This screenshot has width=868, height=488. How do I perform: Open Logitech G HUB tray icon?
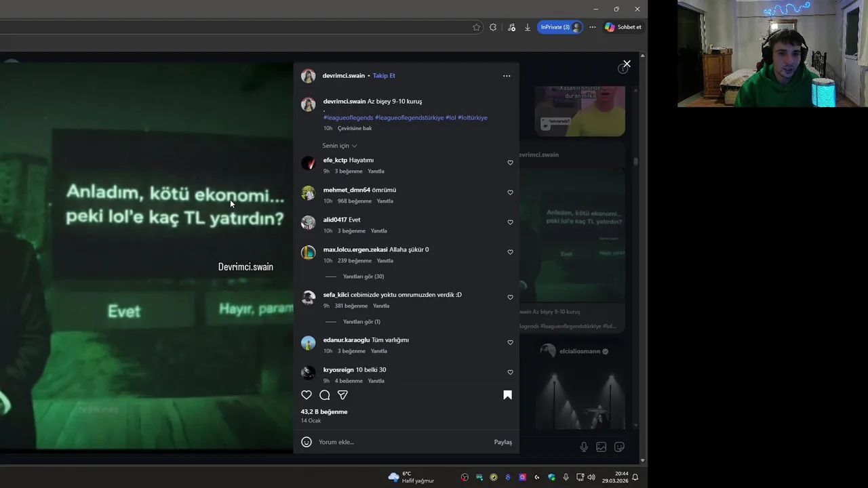(536, 477)
